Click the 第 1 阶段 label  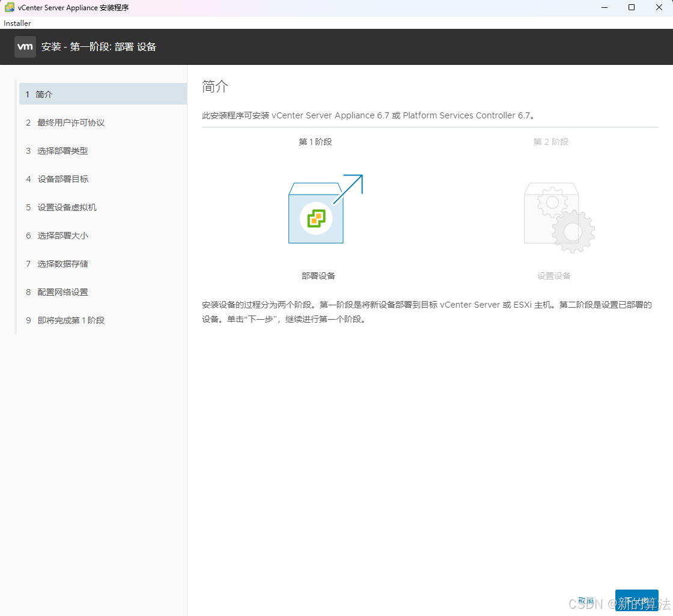(315, 142)
